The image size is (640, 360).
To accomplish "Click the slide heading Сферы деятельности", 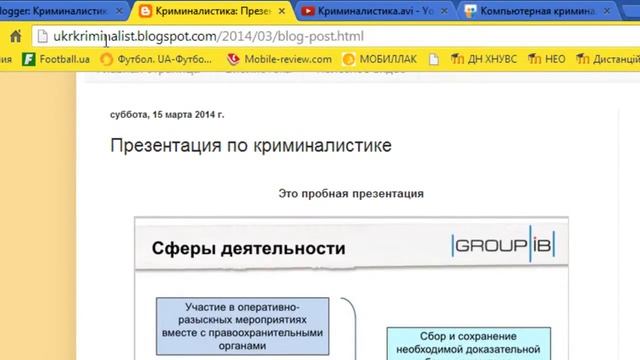I will coord(248,249).
